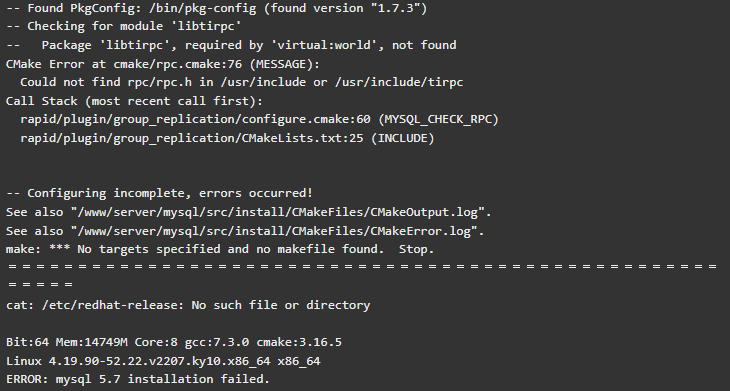This screenshot has width=730, height=391.
Task: Click the 'ERROR: mysql 5.7 installation failed' line
Action: [138, 379]
